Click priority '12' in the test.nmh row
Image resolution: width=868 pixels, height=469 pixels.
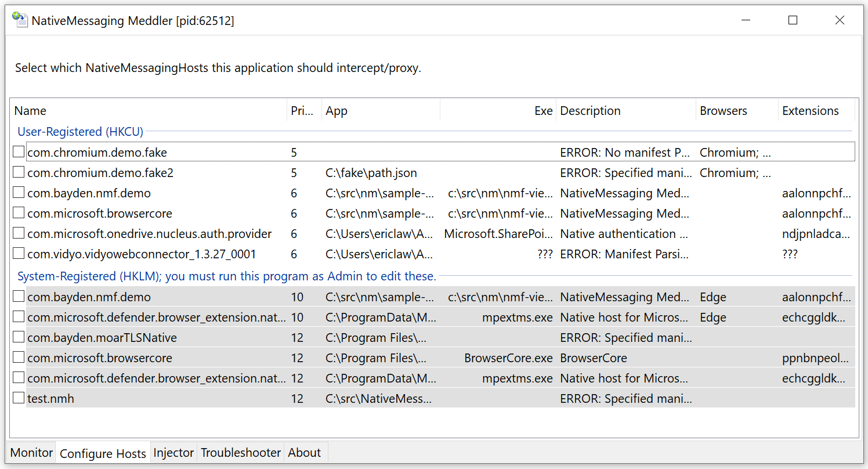(297, 399)
